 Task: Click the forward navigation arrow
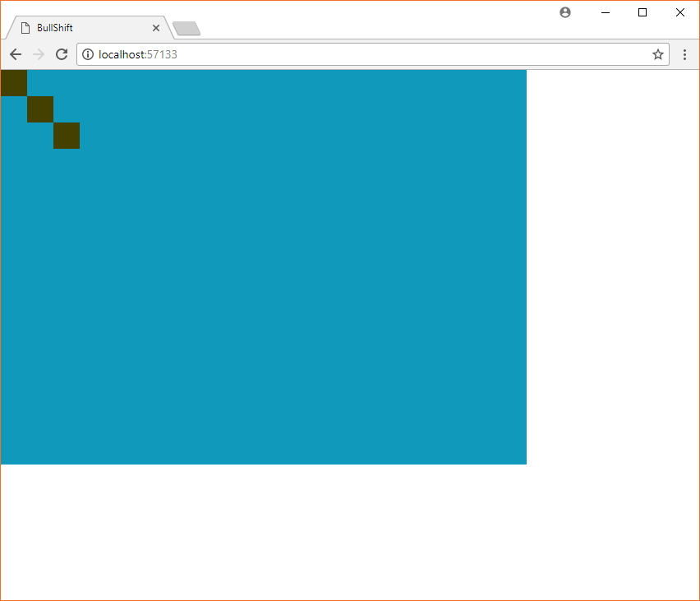coord(39,54)
